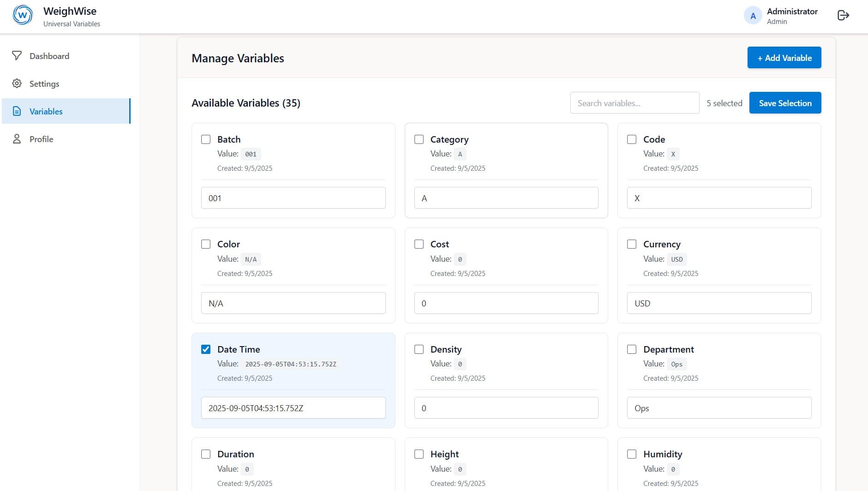The width and height of the screenshot is (868, 491).
Task: Click the Duration card title
Action: (236, 454)
